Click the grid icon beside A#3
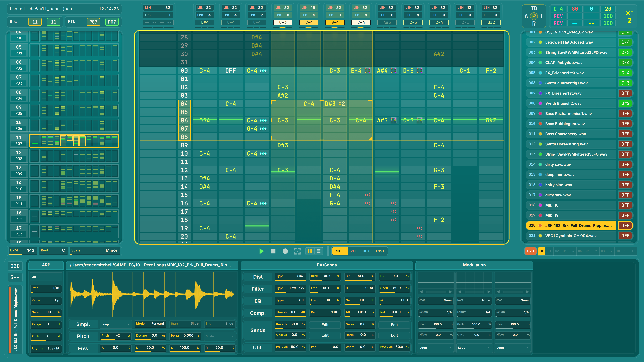 click(393, 120)
